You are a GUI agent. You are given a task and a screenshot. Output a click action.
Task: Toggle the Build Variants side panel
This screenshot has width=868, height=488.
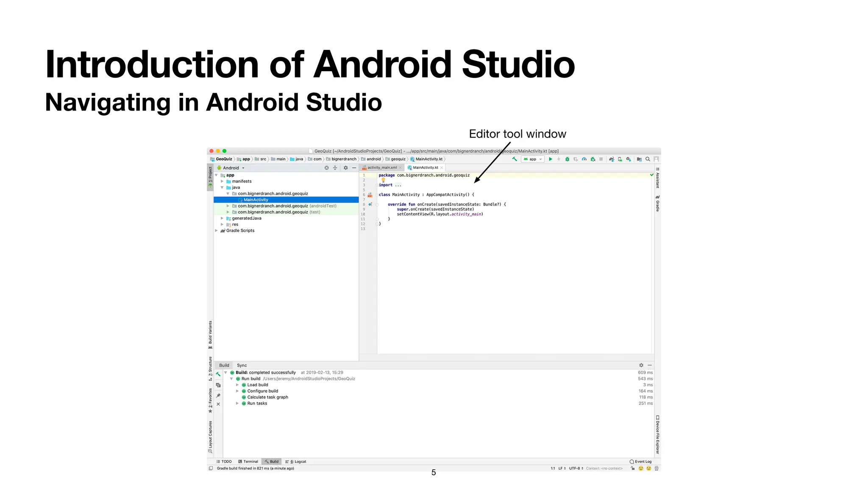coord(210,335)
